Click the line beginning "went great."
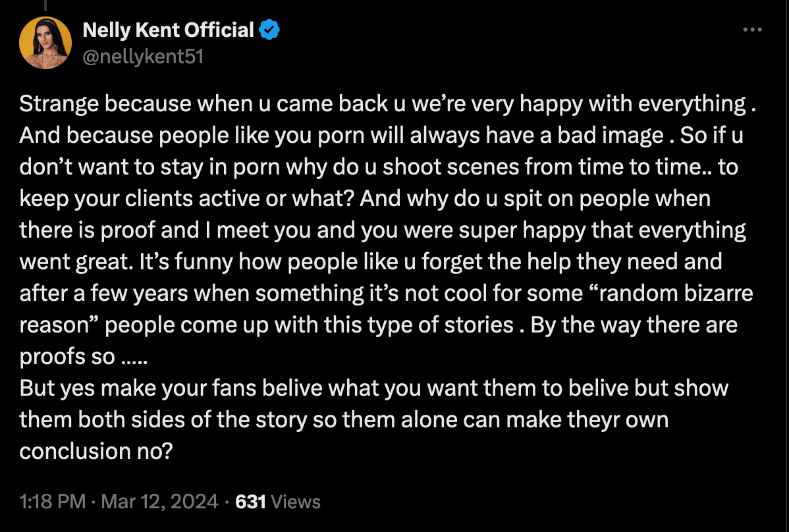This screenshot has height=532, width=789. tap(370, 261)
